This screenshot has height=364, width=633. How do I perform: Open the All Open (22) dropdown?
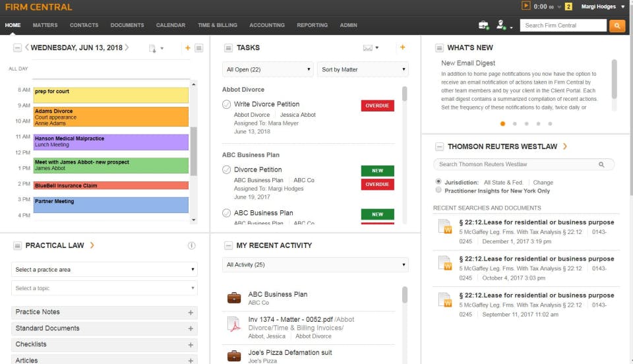tap(268, 69)
